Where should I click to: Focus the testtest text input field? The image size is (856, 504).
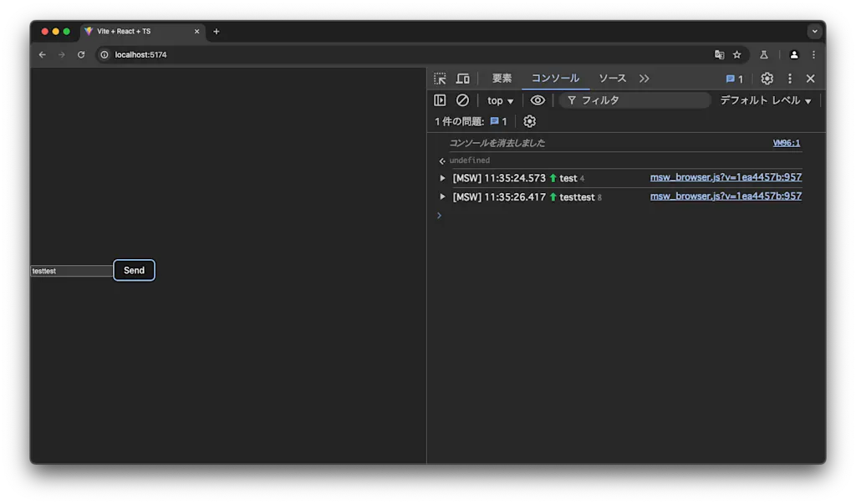point(71,271)
